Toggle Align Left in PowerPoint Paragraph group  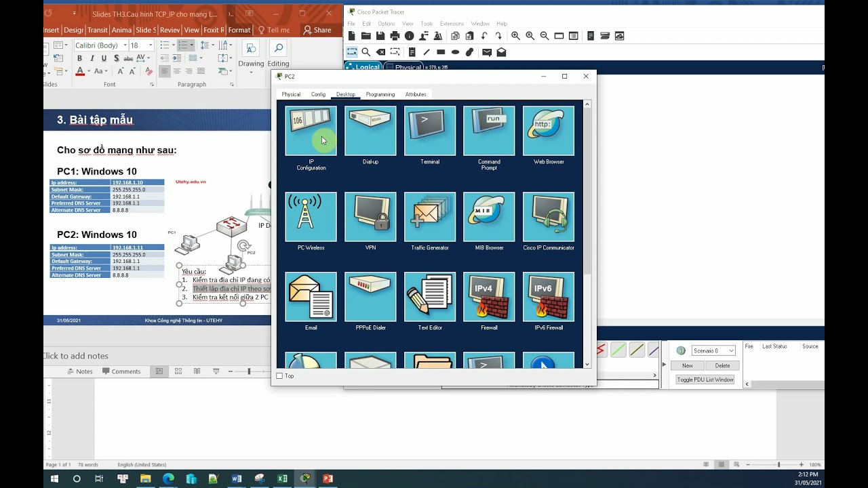pos(164,71)
